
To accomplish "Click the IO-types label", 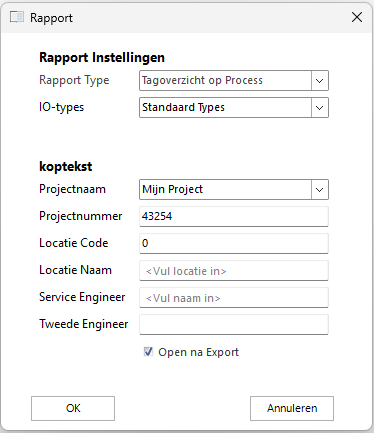I will click(62, 107).
